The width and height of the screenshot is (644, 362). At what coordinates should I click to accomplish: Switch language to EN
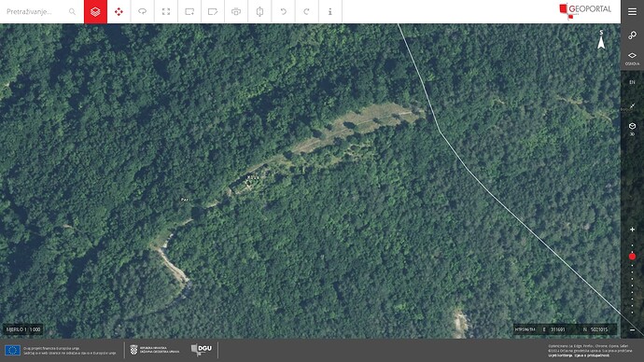pyautogui.click(x=632, y=82)
